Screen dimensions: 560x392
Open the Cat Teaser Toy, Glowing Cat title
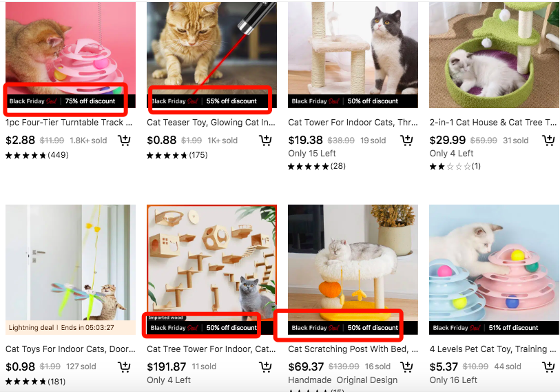coord(211,123)
